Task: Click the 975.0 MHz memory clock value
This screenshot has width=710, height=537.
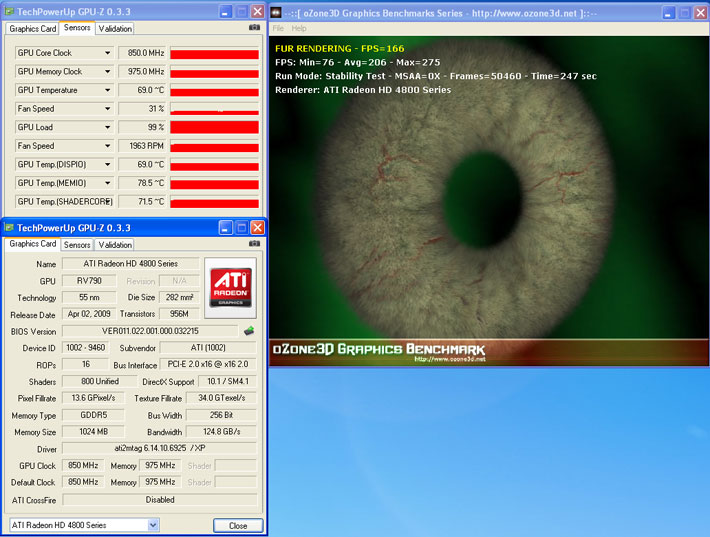Action: tap(142, 72)
